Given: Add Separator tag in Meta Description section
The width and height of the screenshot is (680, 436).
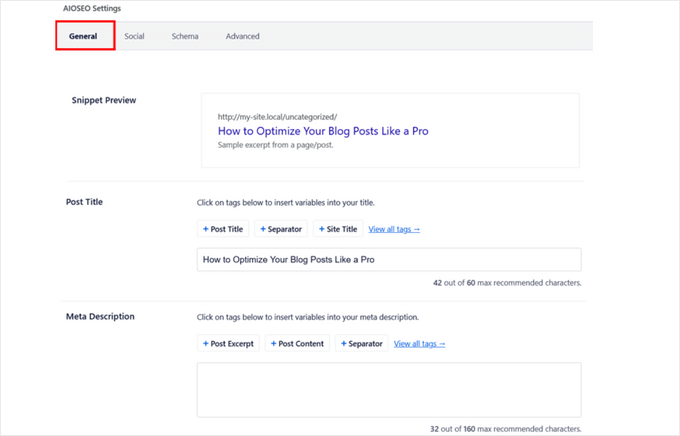Looking at the screenshot, I should 362,343.
